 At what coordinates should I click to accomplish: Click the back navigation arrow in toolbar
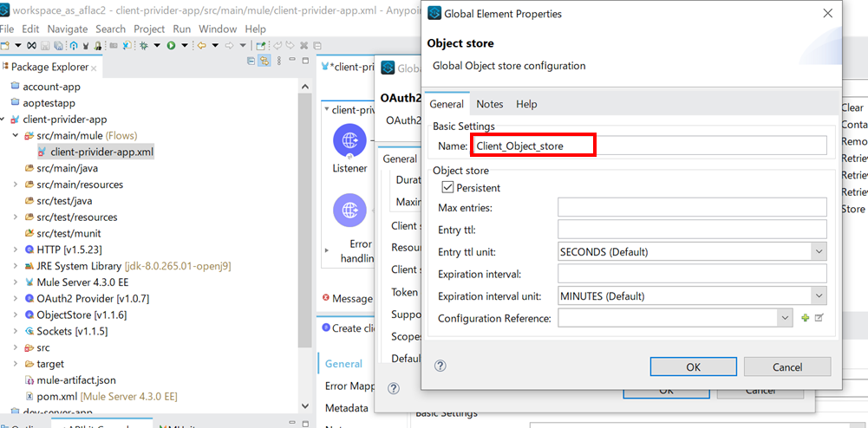tap(200, 46)
